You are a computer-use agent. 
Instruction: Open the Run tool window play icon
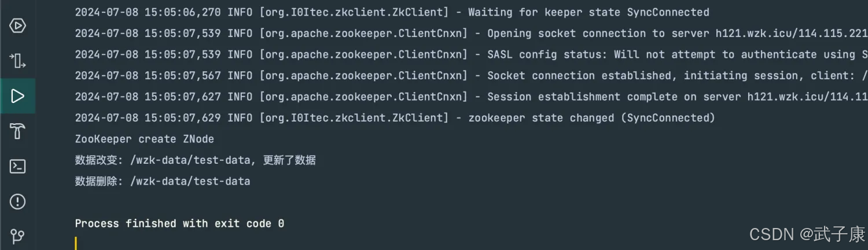17,95
